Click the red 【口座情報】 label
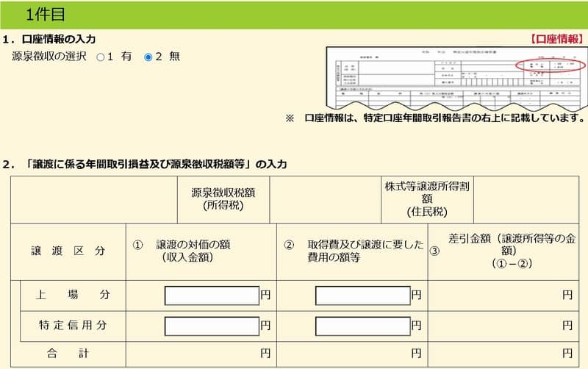Screen dimensions: 588x369 [556, 39]
